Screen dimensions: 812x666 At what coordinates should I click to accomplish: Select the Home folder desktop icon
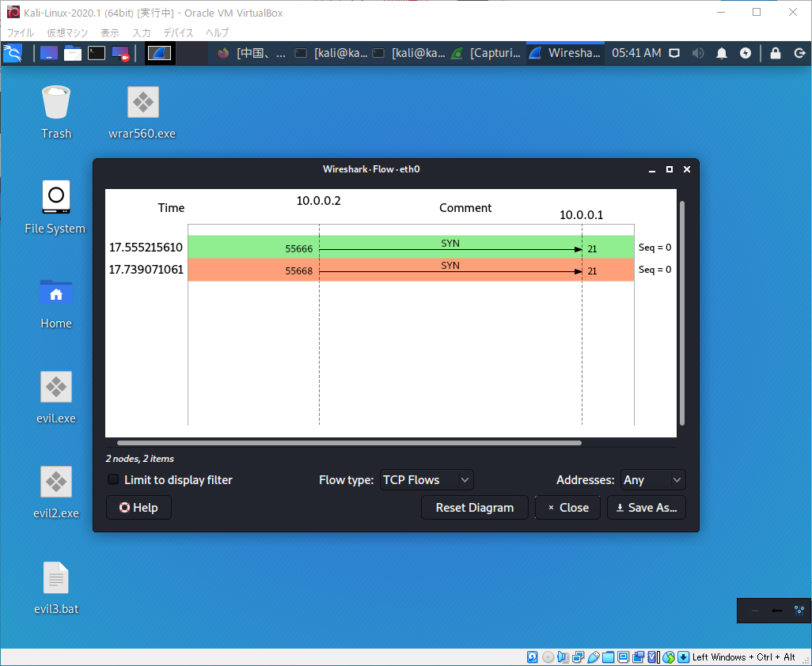[56, 303]
